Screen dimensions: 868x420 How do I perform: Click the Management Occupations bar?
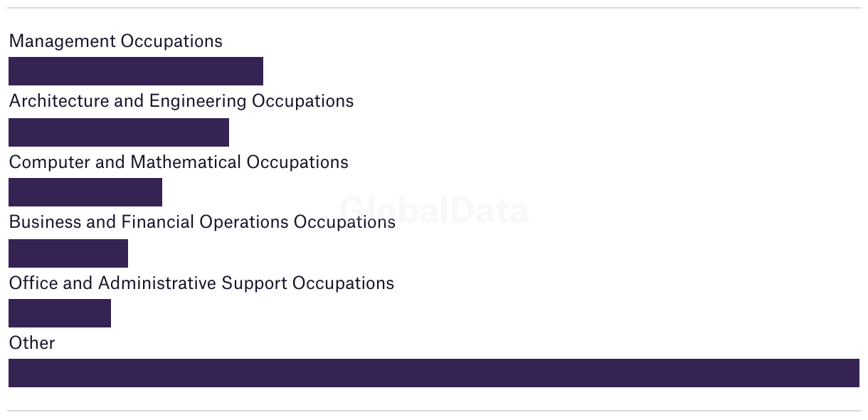(135, 71)
